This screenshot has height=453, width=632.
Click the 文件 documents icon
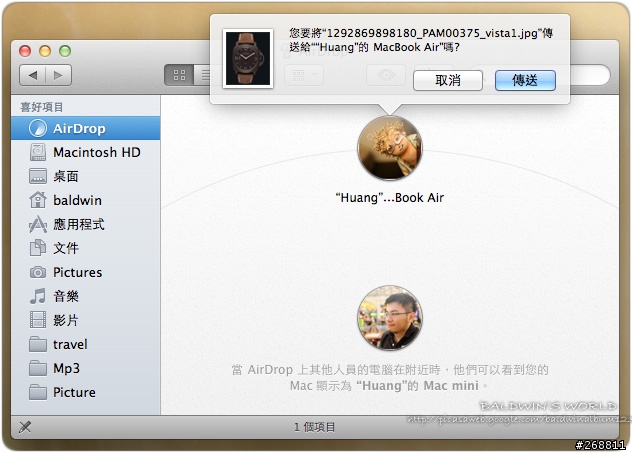pyautogui.click(x=38, y=248)
